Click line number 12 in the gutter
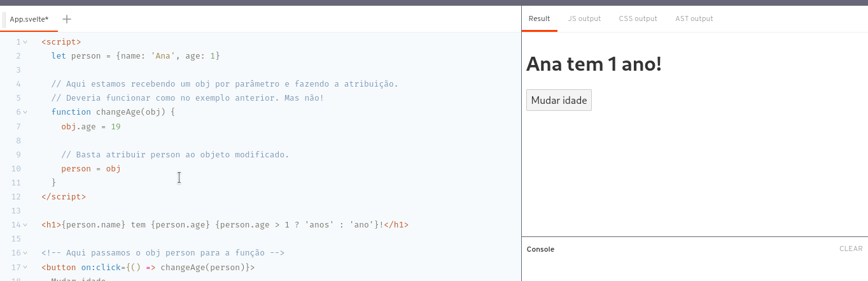 16,197
